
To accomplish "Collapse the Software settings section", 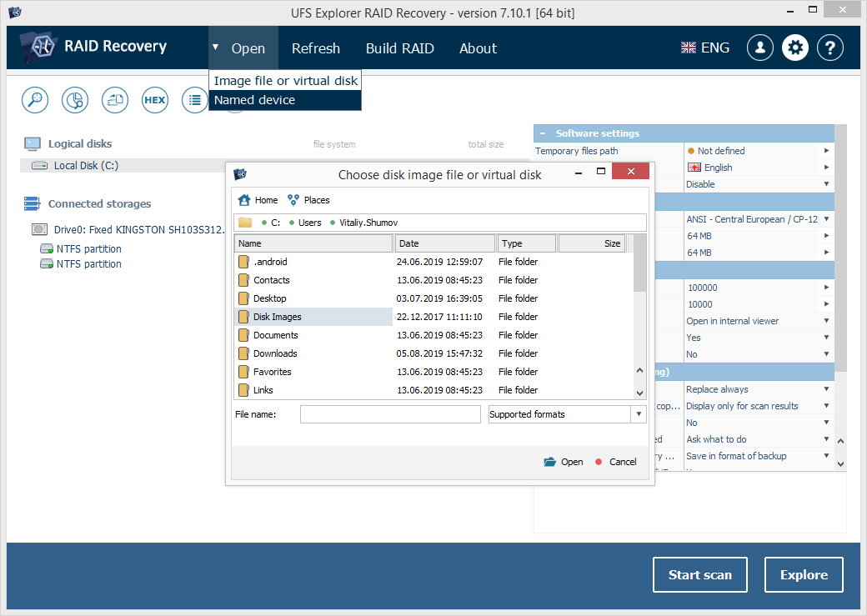I will click(x=543, y=133).
